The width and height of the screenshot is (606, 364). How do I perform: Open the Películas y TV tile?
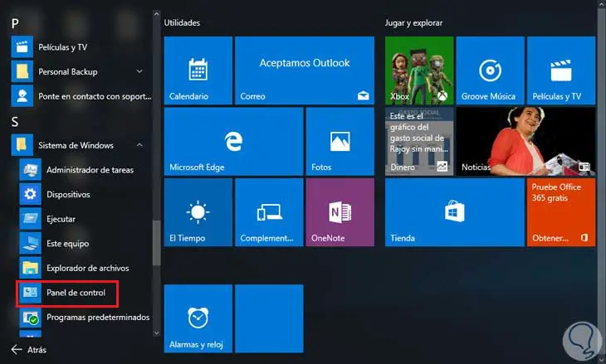click(561, 70)
